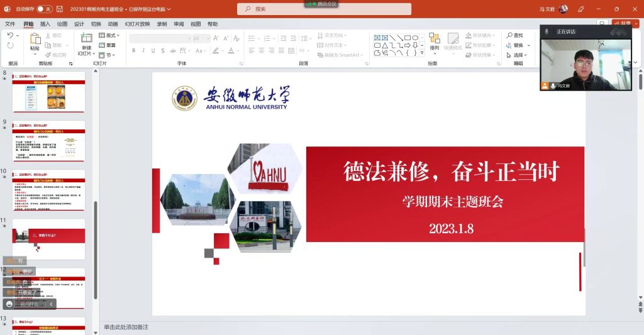Toggle Italic text formatting
The width and height of the screenshot is (644, 335).
point(143,50)
